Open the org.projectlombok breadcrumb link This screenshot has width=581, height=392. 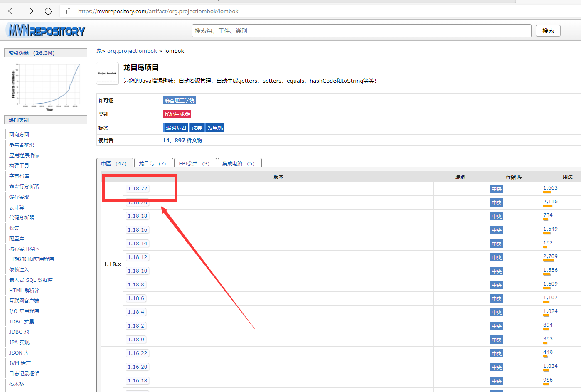pyautogui.click(x=132, y=51)
